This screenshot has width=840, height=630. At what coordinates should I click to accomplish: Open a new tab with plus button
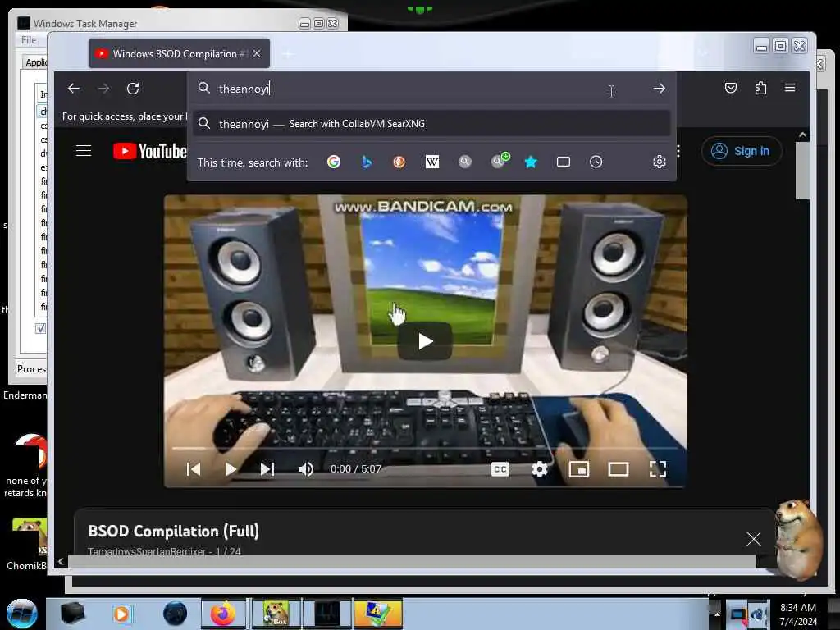pyautogui.click(x=288, y=53)
